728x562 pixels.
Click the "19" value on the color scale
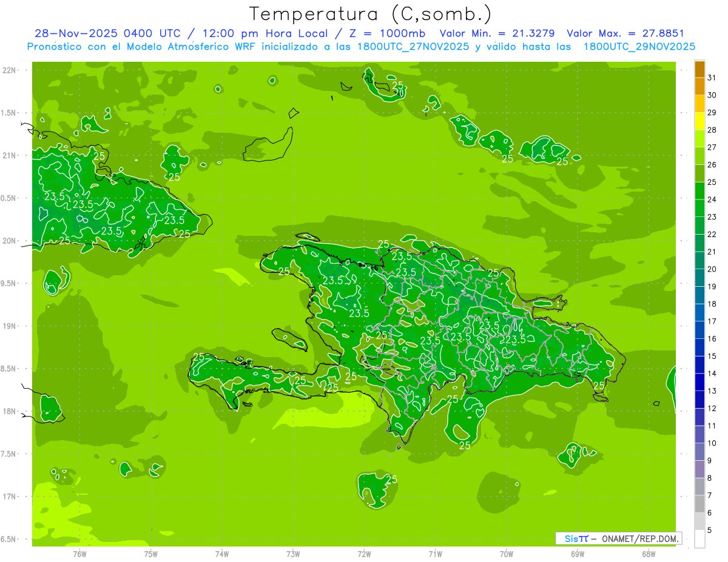[712, 287]
